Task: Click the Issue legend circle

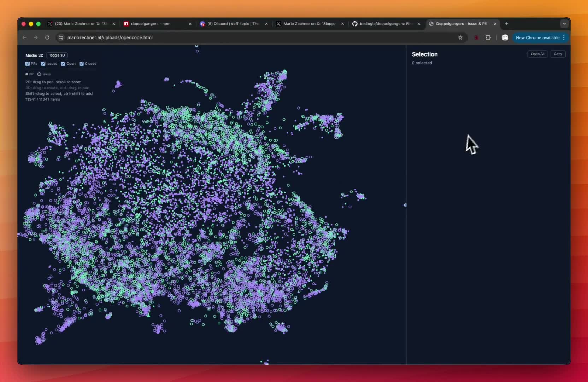Action: click(39, 74)
